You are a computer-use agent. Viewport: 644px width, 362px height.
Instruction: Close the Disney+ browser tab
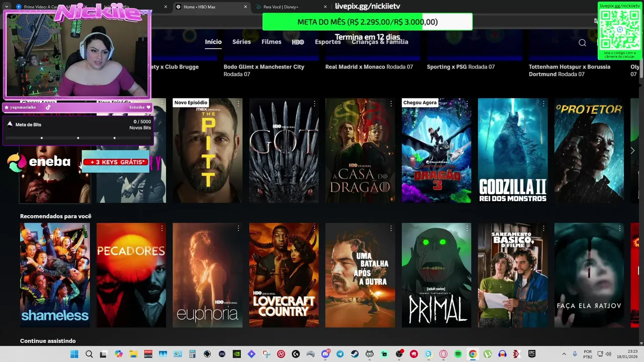(325, 7)
